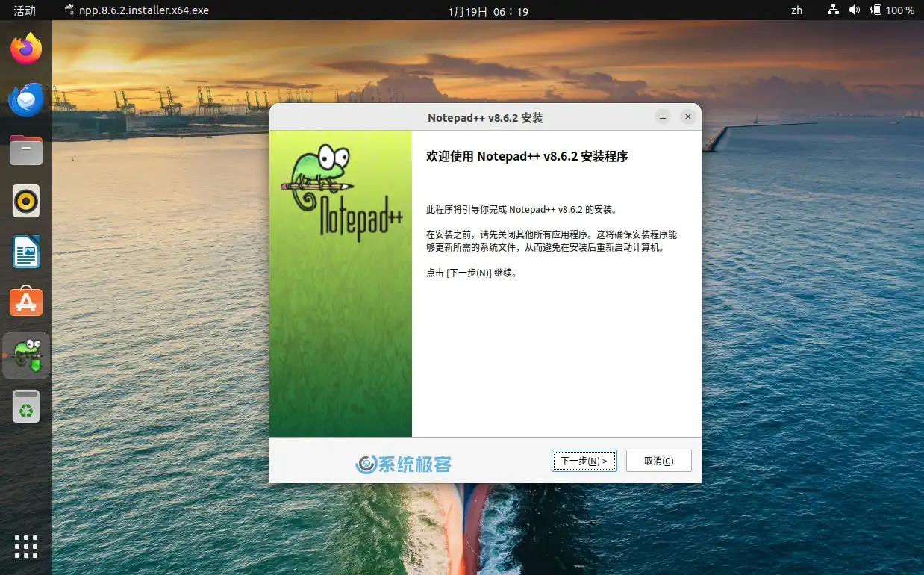Click the volume indicator in the top bar

click(x=855, y=10)
